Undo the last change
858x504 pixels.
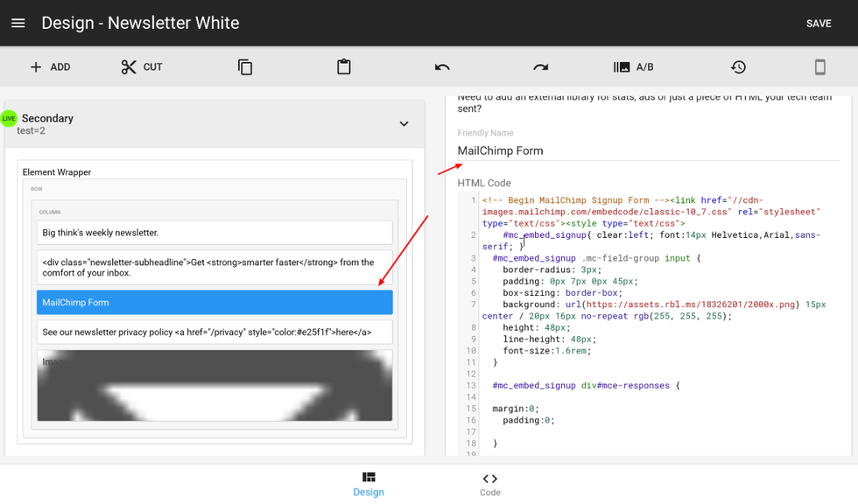(x=442, y=66)
